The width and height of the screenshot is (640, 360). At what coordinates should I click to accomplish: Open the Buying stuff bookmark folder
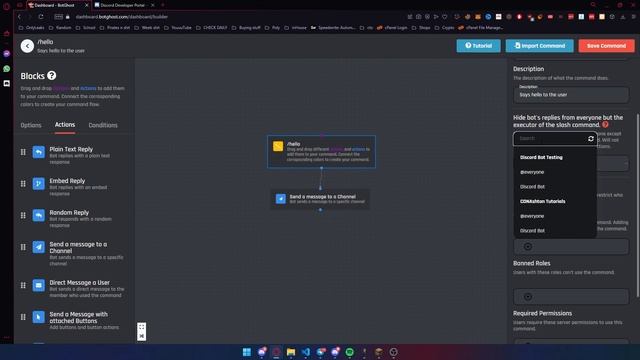[x=246, y=28]
